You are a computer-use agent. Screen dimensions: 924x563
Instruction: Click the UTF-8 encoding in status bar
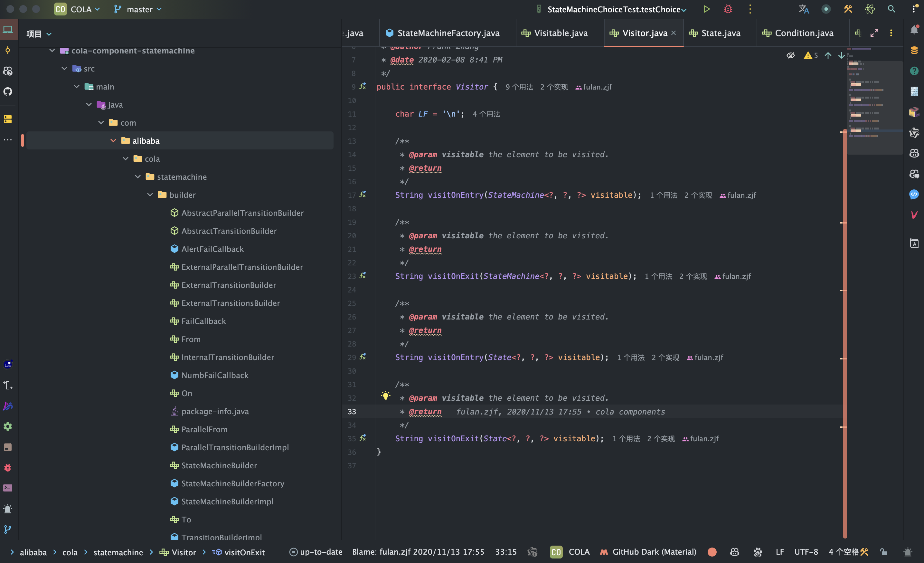click(806, 552)
